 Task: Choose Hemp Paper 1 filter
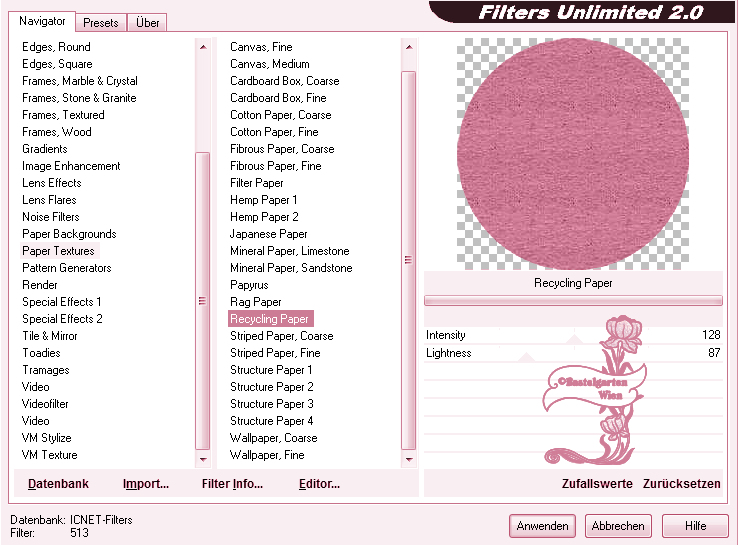click(x=264, y=200)
